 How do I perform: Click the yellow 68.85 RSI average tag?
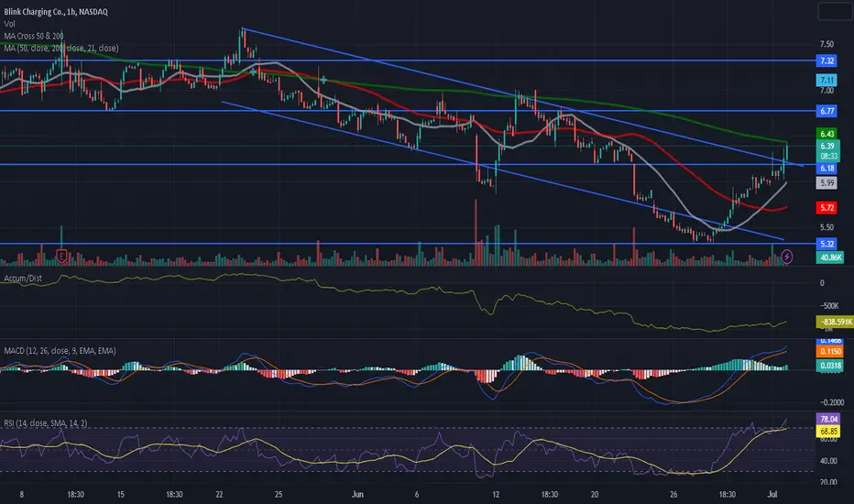pyautogui.click(x=827, y=432)
